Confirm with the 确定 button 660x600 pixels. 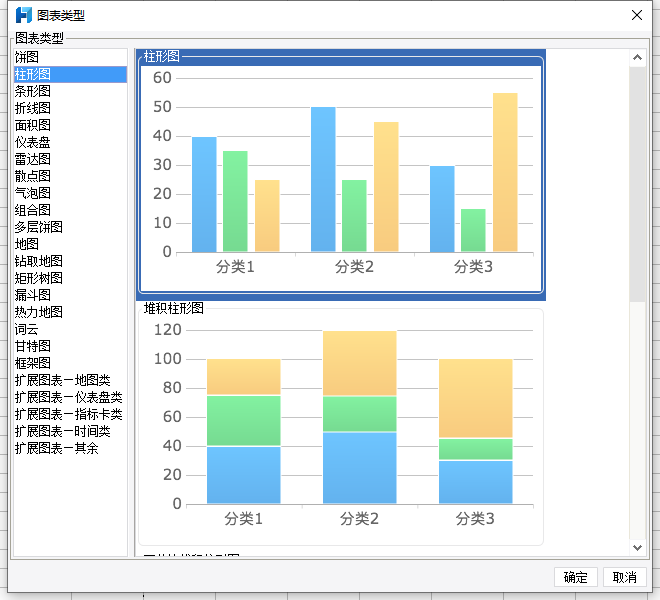575,577
